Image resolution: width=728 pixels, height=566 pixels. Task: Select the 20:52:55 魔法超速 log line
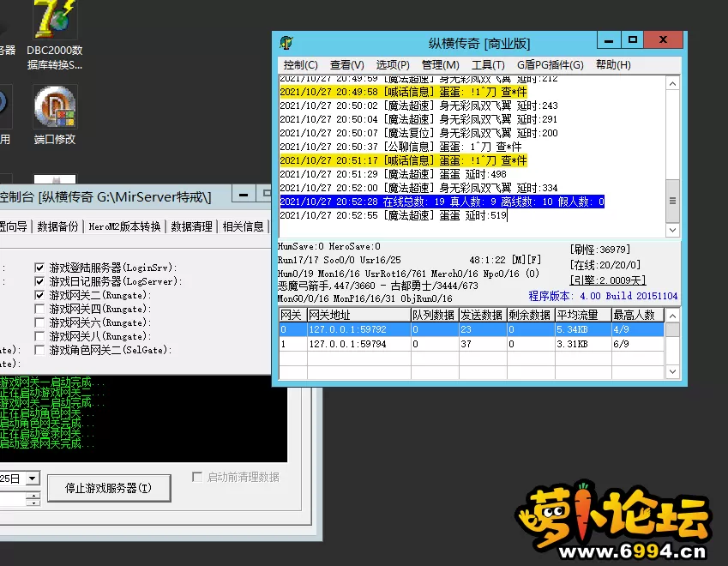(394, 215)
